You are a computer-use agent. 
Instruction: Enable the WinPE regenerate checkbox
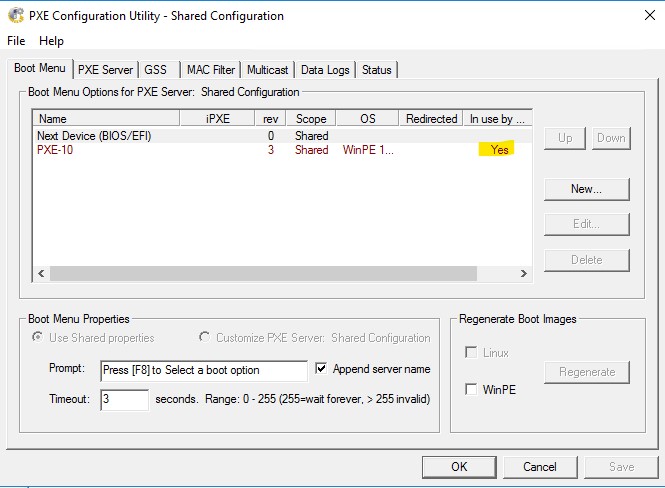(471, 390)
